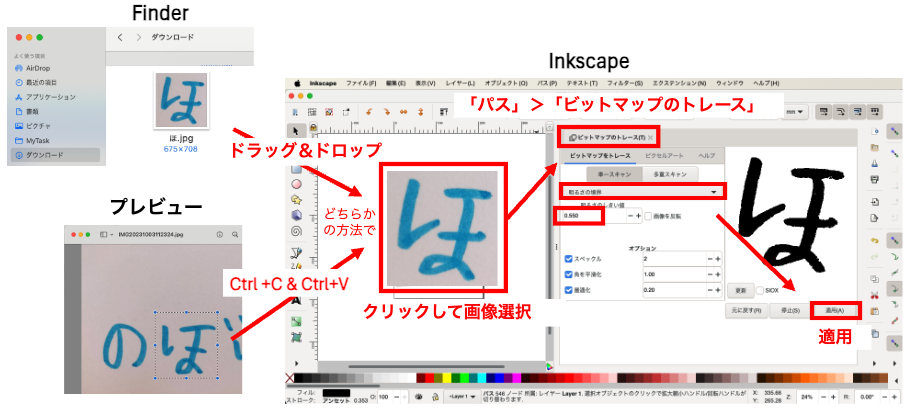The height and width of the screenshot is (410, 917).
Task: Click the search magnifier in Preview window
Action: [235, 234]
